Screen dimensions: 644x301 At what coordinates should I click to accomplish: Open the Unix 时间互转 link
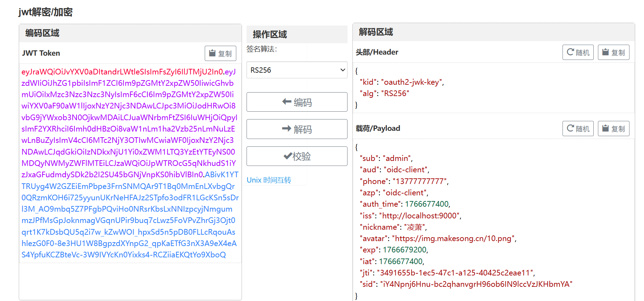[x=269, y=180]
